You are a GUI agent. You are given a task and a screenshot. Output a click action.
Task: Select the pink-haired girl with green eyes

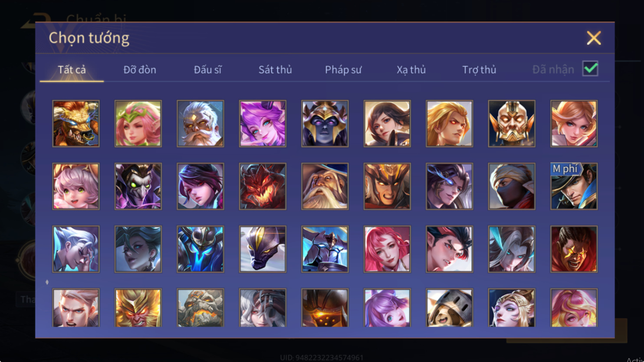tap(76, 186)
